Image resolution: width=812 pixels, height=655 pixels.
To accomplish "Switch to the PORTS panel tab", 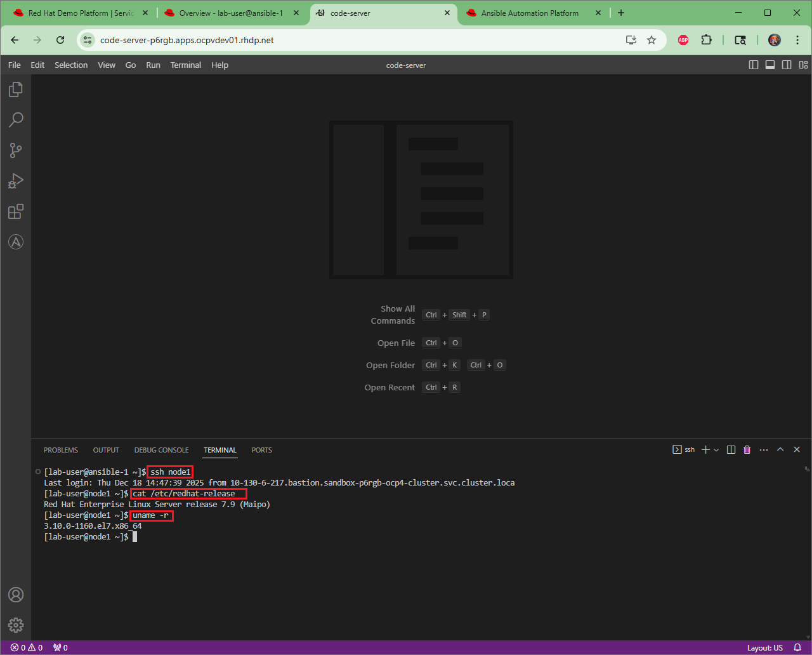I will (x=261, y=450).
